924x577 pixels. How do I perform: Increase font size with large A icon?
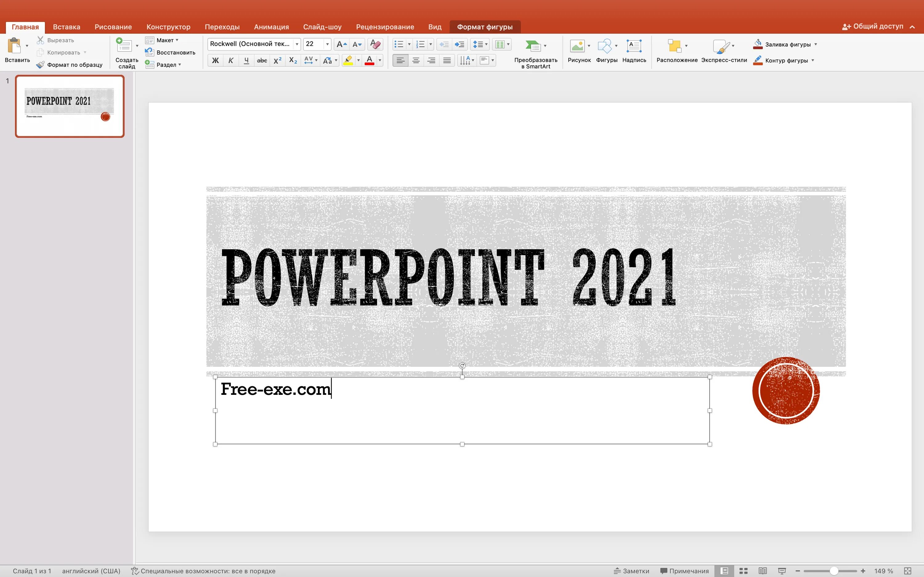341,44
